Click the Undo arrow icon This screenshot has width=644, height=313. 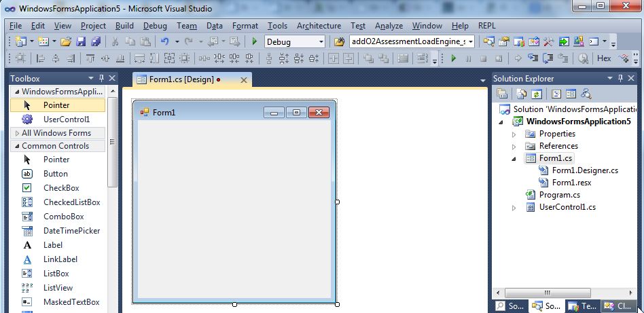pyautogui.click(x=164, y=41)
